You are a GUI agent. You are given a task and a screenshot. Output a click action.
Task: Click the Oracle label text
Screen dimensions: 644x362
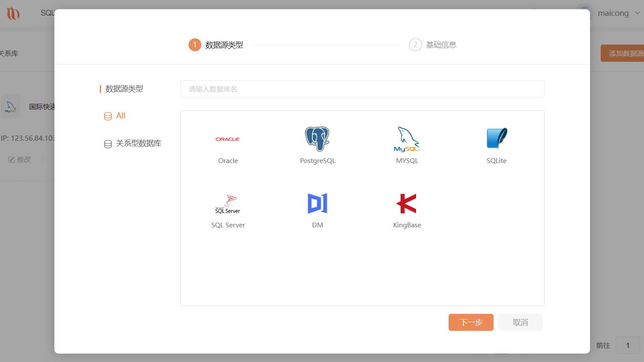[228, 161]
